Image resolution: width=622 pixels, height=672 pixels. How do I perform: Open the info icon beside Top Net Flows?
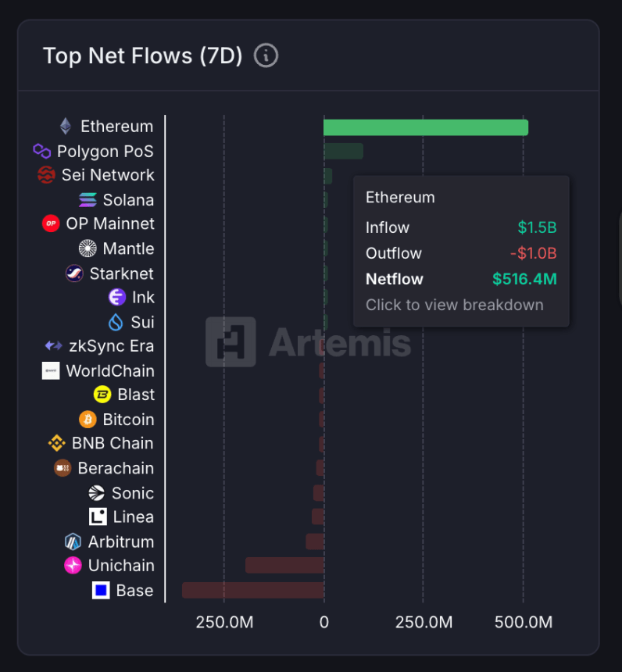266,55
